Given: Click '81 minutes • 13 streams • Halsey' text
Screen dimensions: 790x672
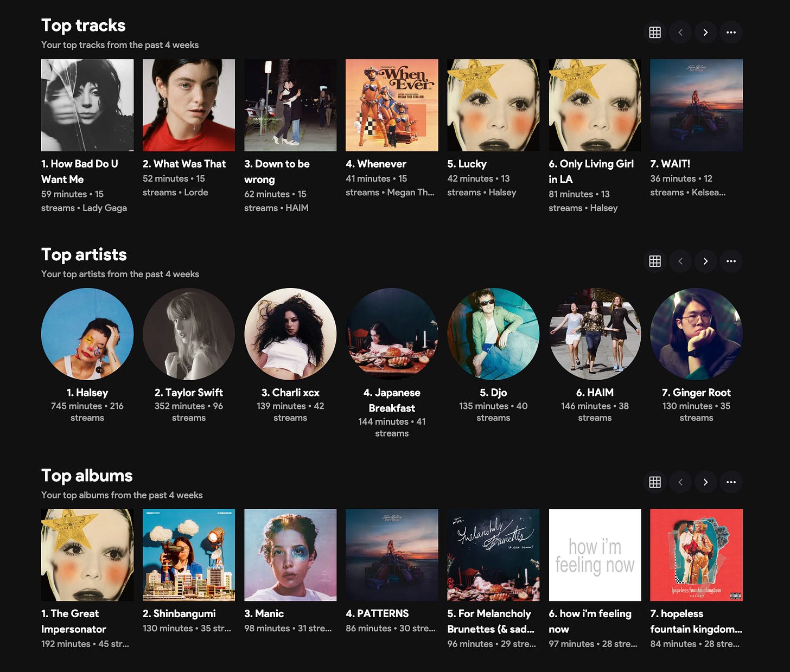Looking at the screenshot, I should (583, 201).
